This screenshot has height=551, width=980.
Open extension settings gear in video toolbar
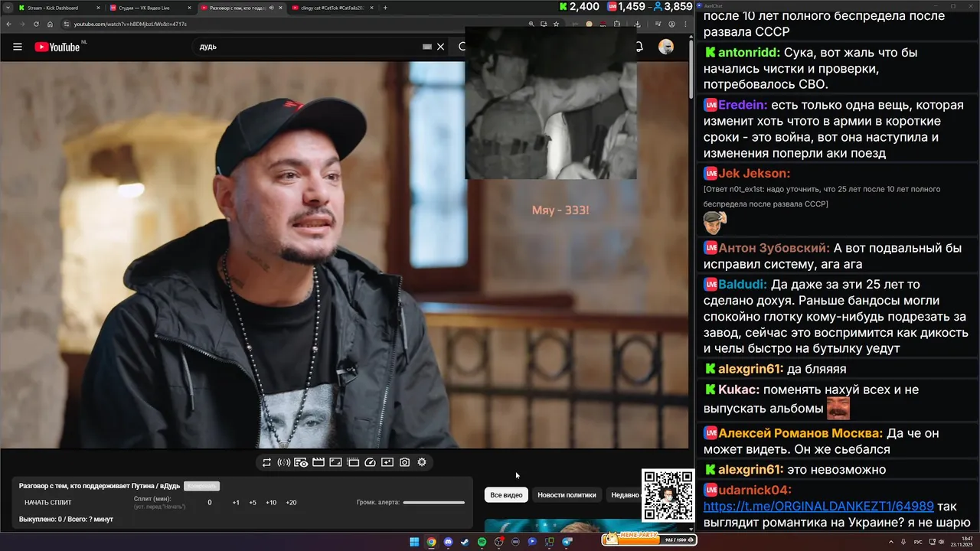pyautogui.click(x=422, y=462)
